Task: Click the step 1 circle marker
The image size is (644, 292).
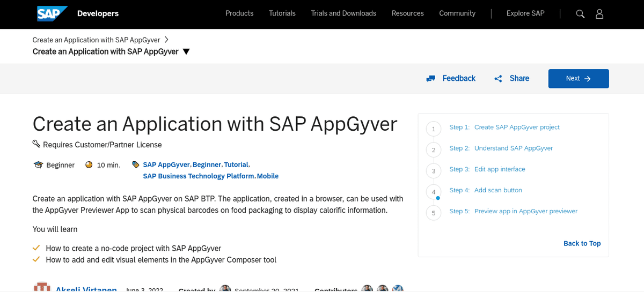Action: click(434, 129)
